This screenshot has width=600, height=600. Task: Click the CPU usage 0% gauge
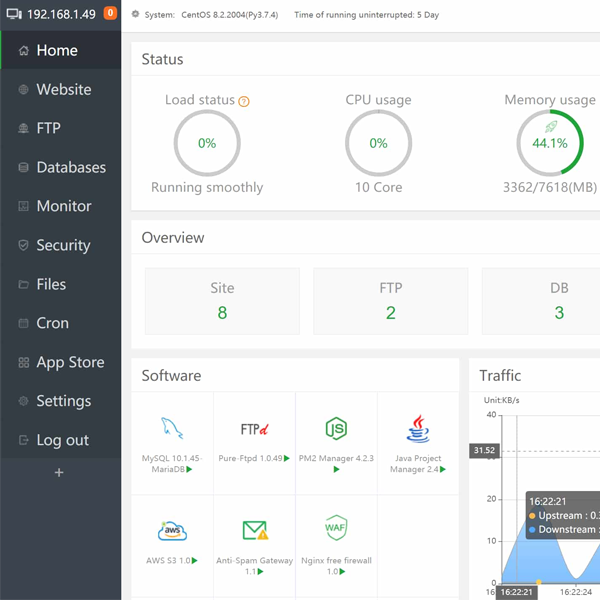tap(378, 143)
